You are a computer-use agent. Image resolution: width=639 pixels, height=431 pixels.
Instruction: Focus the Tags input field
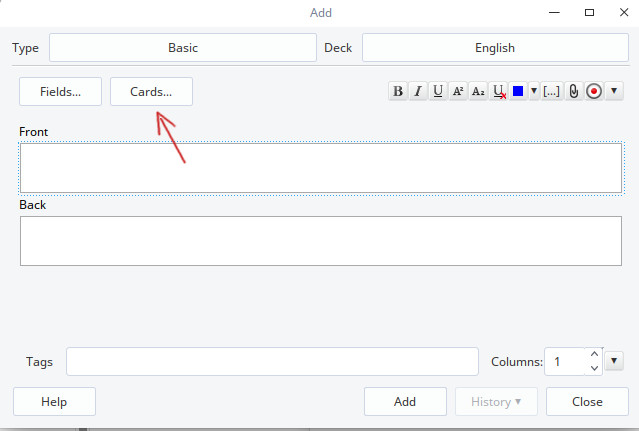point(272,362)
